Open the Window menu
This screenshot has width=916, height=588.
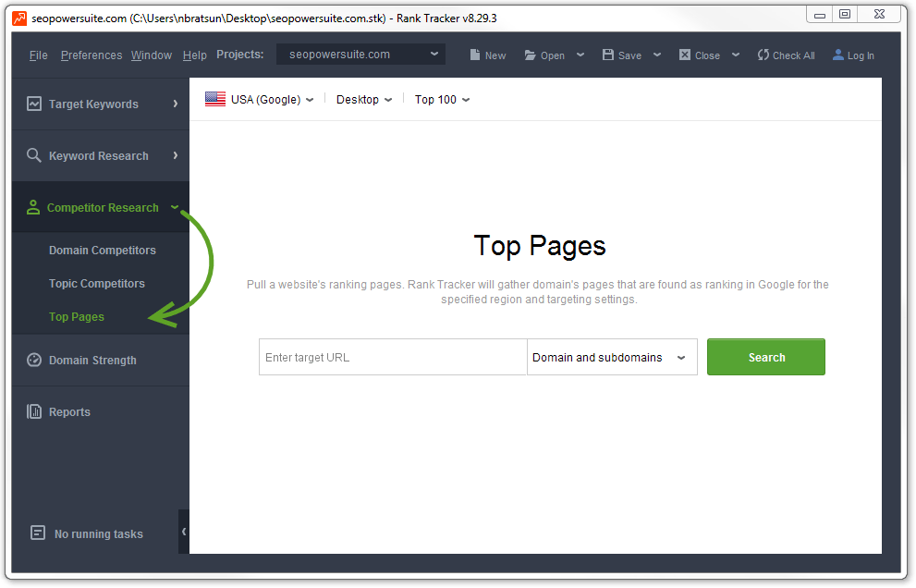click(x=151, y=55)
